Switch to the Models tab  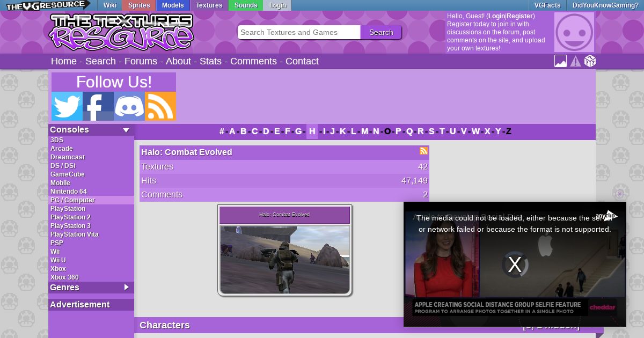(x=173, y=5)
